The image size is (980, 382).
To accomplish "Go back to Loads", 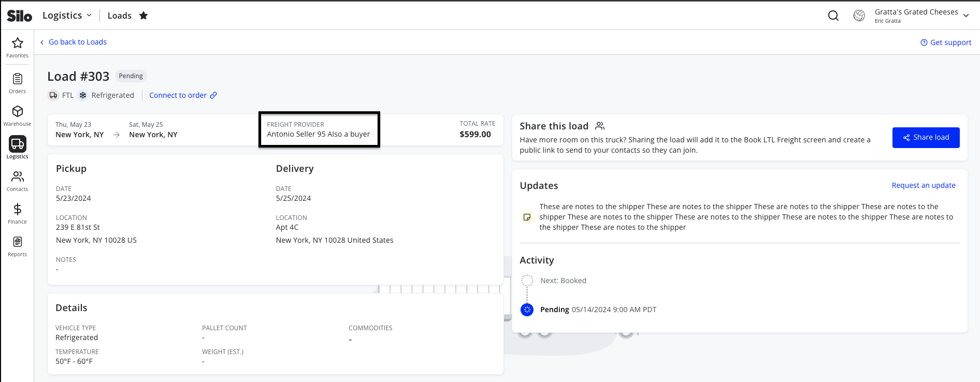I will click(x=73, y=42).
